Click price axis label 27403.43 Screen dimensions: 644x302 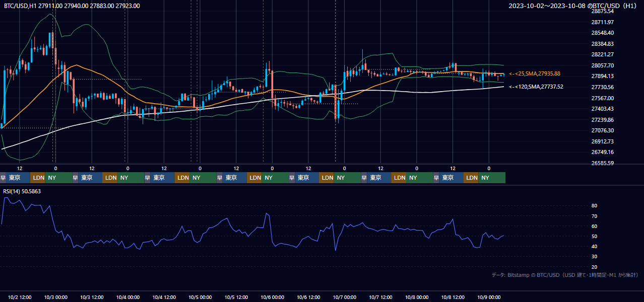[603, 109]
